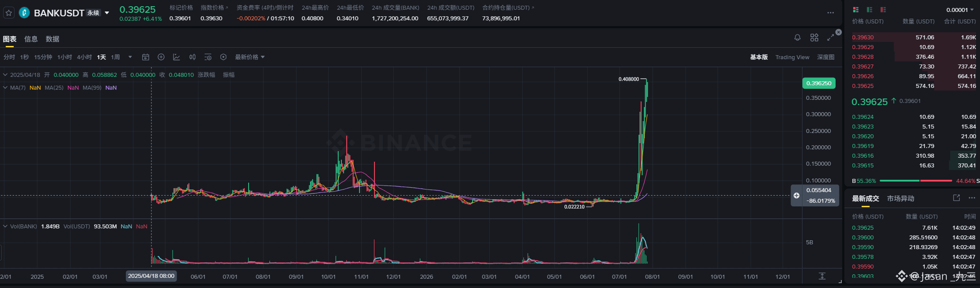Click the 0.022210 low price marker
Screen dimensions: 980x288
pos(574,207)
